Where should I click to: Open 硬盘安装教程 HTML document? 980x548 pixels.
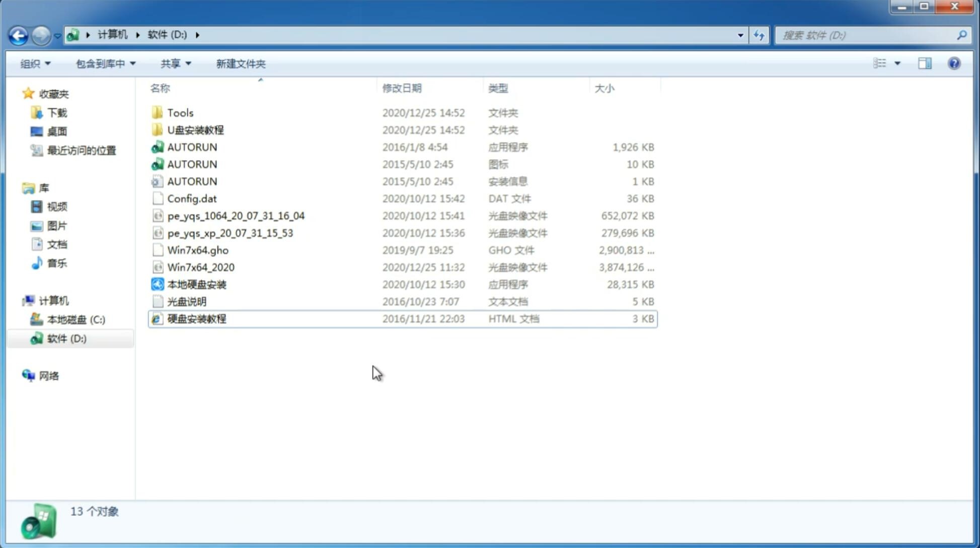tap(196, 318)
